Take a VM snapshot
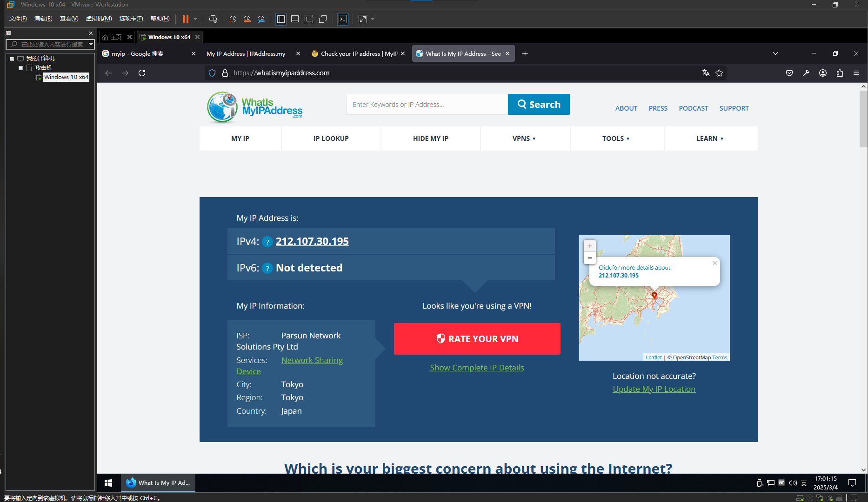The width and height of the screenshot is (868, 502). [233, 19]
